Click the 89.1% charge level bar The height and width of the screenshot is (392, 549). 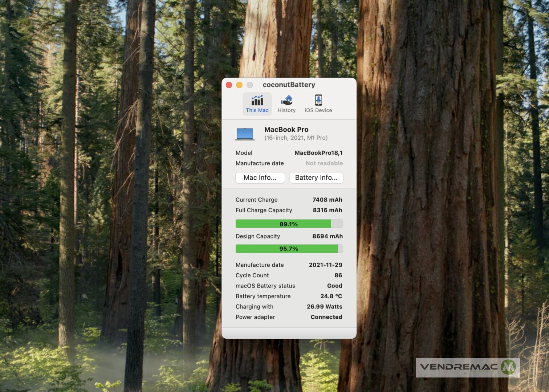pyautogui.click(x=289, y=224)
